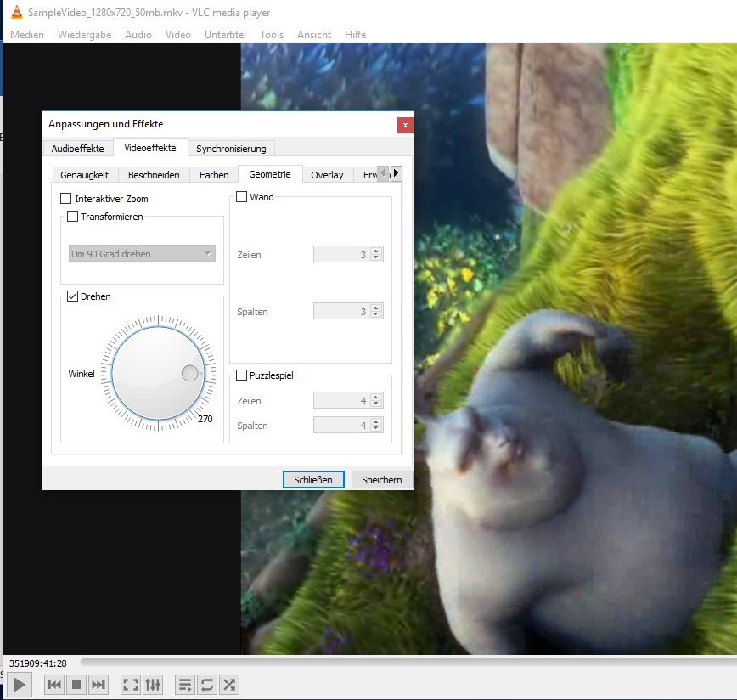Increase Wand Zeilen value with up arrow
737x700 pixels.
click(x=375, y=251)
